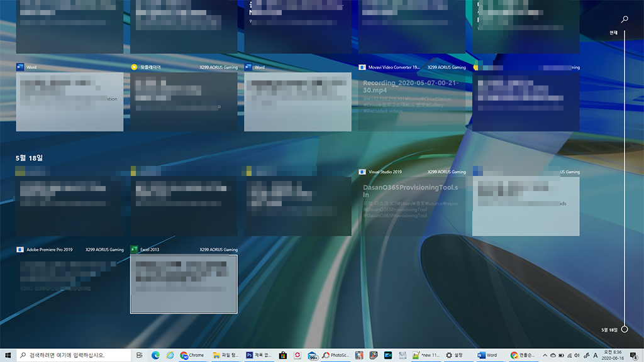Open the red sync app taskbar icon
The width and height of the screenshot is (644, 362).
click(297, 355)
